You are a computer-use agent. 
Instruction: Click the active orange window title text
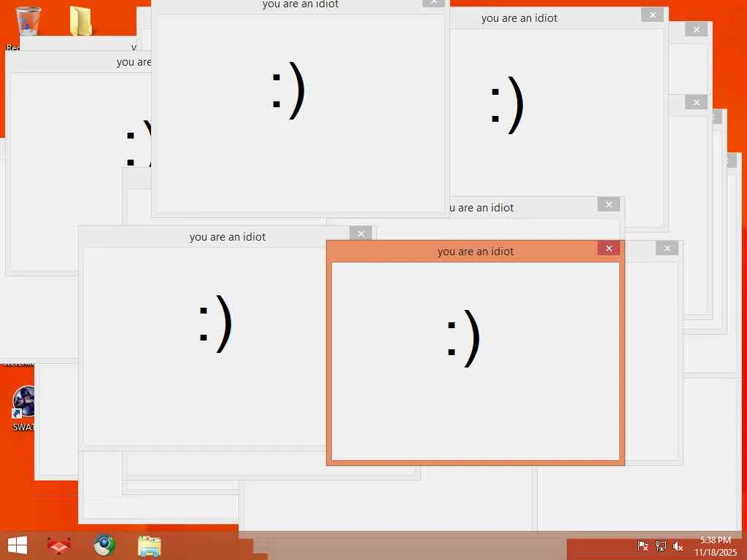476,252
